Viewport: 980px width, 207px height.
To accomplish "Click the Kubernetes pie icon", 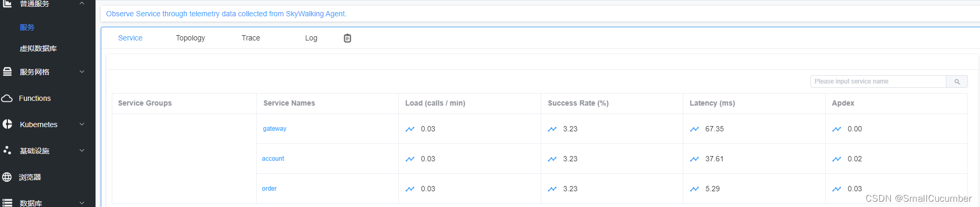I will point(7,124).
